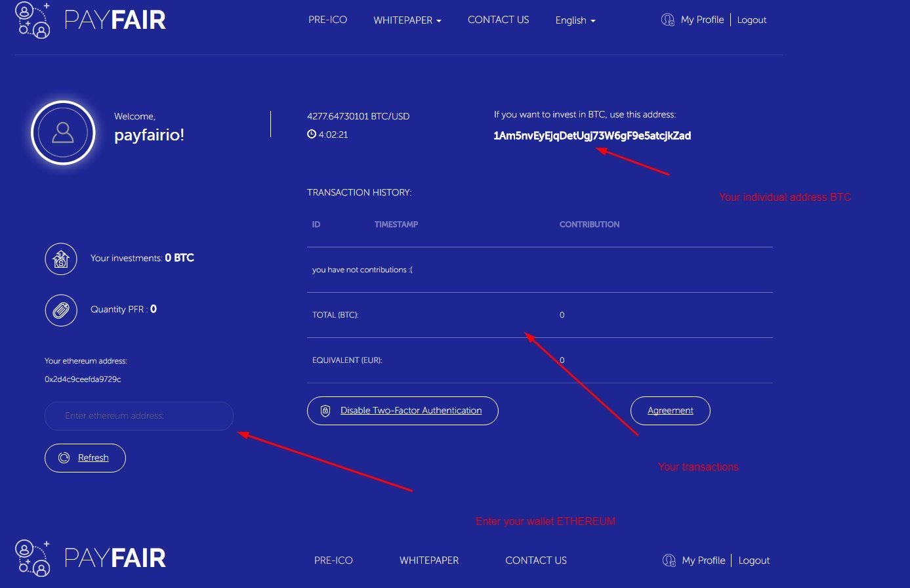Click footer My Profile user icon
The image size is (910, 588).
tap(669, 560)
